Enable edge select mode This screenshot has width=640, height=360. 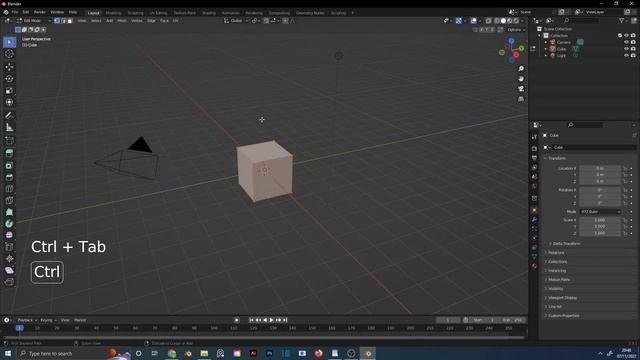64,21
